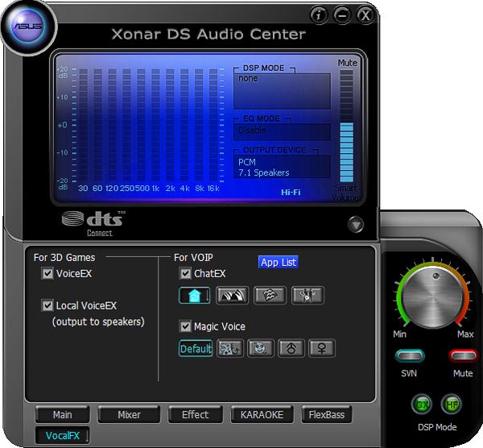Toggle the Local VoiceEX checkbox
The image size is (483, 448).
click(x=47, y=305)
